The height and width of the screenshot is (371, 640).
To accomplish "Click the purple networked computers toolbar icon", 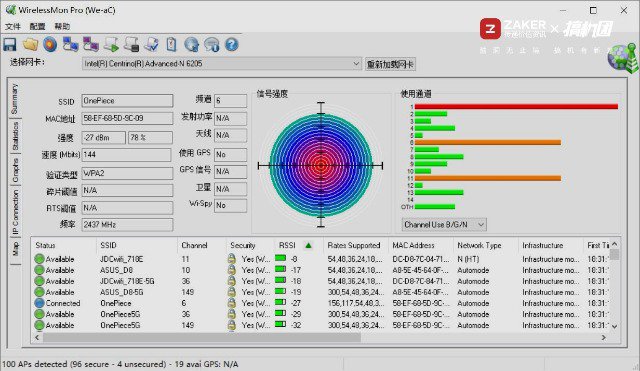I will click(x=91, y=44).
